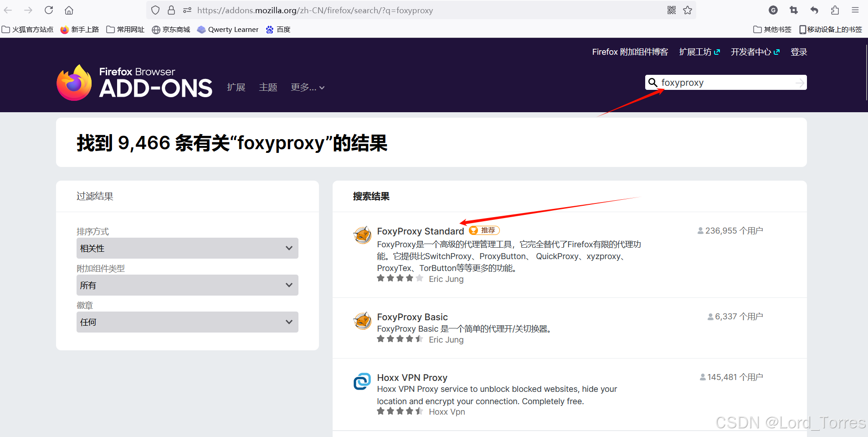Viewport: 868px width, 437px height.
Task: Click the browser forward arrow
Action: tap(28, 10)
